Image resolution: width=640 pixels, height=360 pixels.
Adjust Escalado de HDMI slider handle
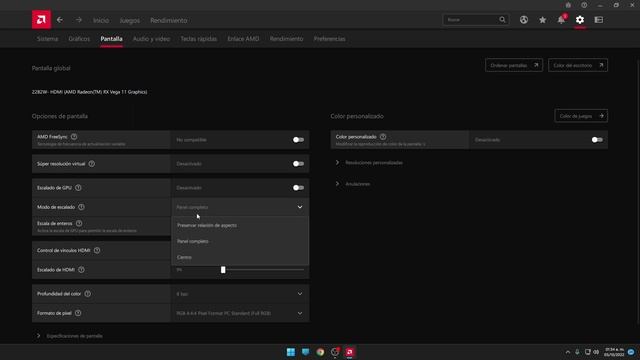pyautogui.click(x=223, y=270)
